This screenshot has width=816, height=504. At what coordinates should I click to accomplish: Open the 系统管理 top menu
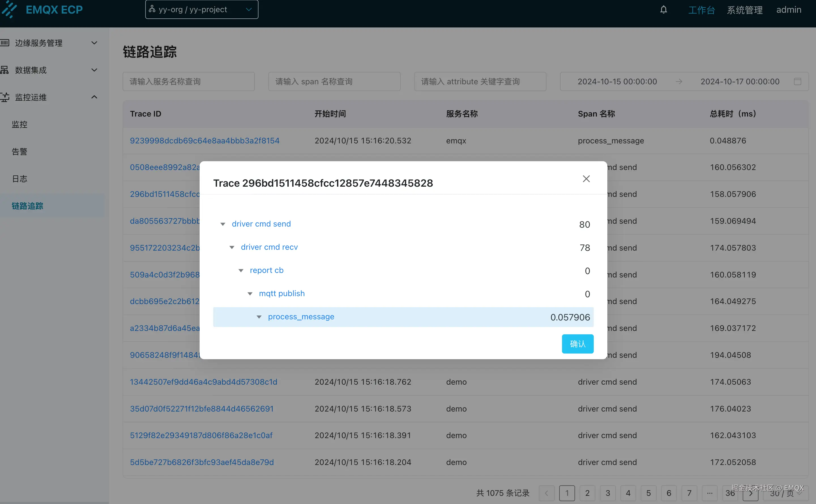click(x=744, y=10)
